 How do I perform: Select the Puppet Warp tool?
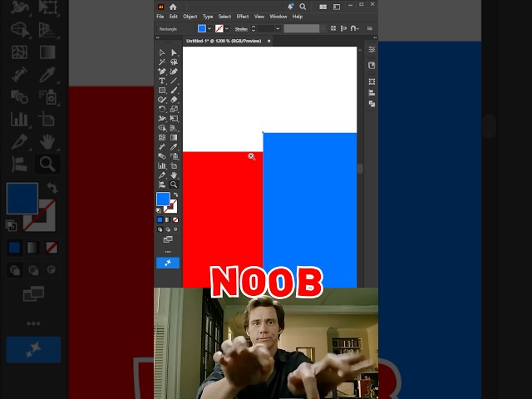click(x=162, y=118)
